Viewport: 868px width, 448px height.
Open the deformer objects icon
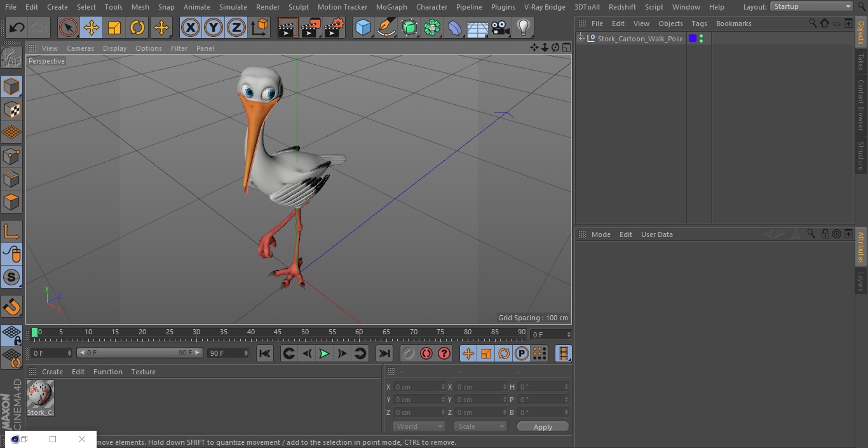tap(455, 27)
